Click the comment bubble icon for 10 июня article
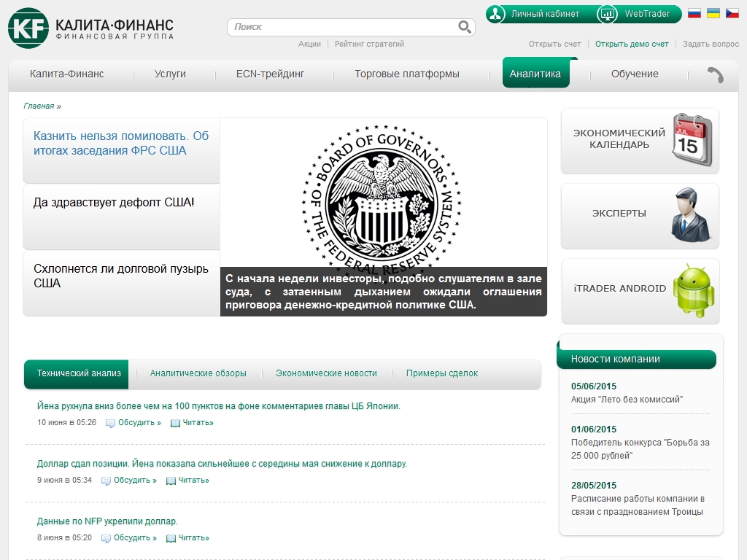The width and height of the screenshot is (747, 560). click(110, 423)
